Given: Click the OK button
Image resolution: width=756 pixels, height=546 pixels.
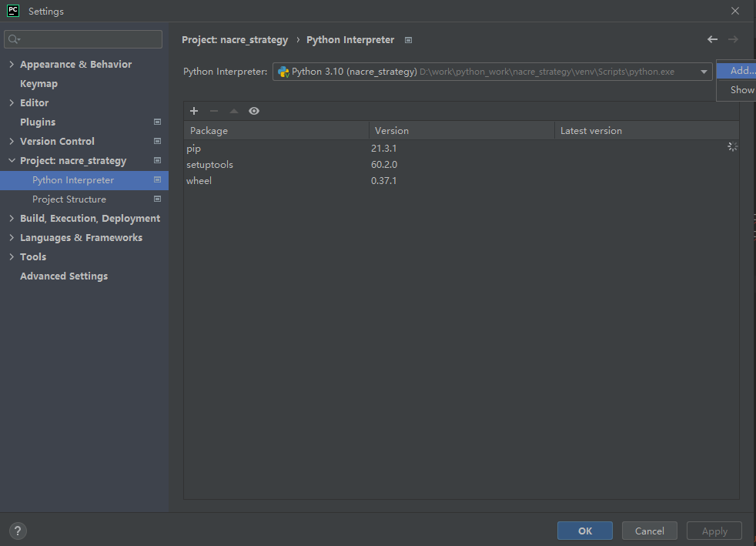Looking at the screenshot, I should pyautogui.click(x=585, y=531).
